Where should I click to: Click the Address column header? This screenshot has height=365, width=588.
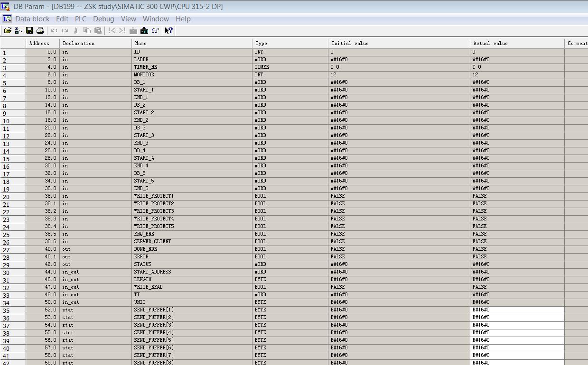point(43,43)
